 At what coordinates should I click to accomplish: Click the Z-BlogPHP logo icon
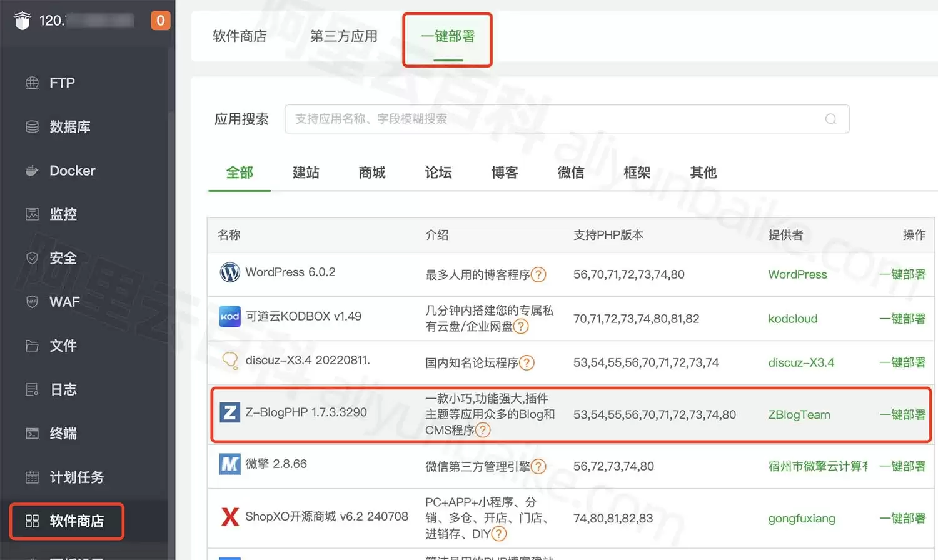pyautogui.click(x=230, y=412)
